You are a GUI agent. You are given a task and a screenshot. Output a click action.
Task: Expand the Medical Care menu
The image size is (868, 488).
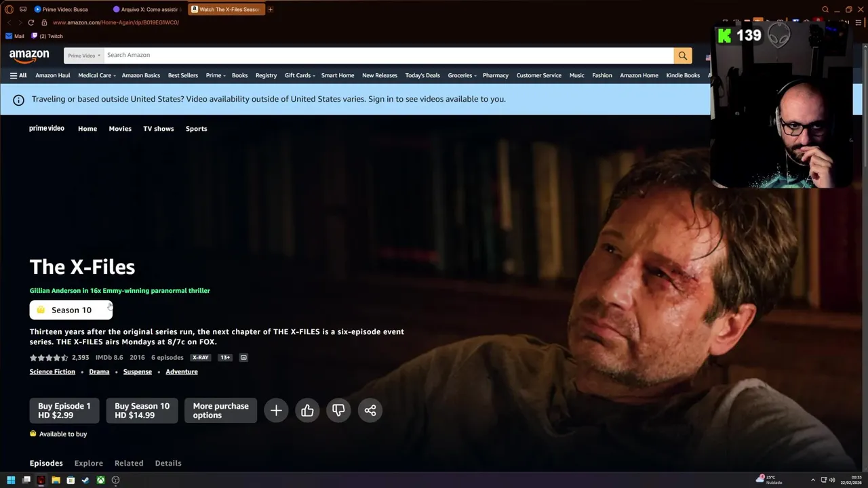tap(97, 75)
